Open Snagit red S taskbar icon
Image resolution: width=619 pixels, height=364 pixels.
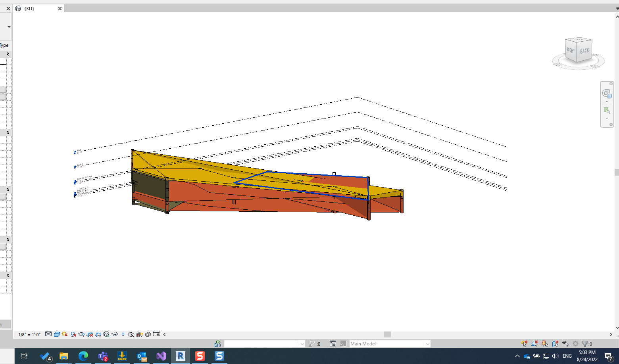click(x=200, y=356)
